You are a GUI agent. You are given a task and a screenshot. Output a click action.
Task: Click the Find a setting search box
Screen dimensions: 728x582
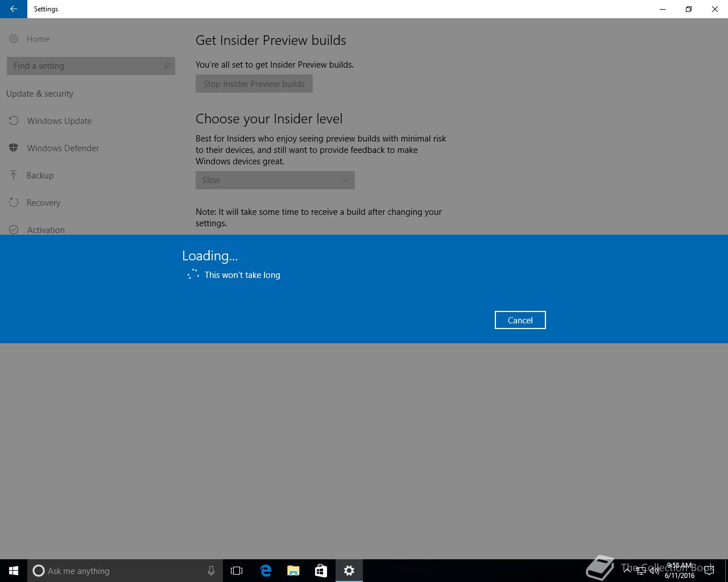(91, 66)
